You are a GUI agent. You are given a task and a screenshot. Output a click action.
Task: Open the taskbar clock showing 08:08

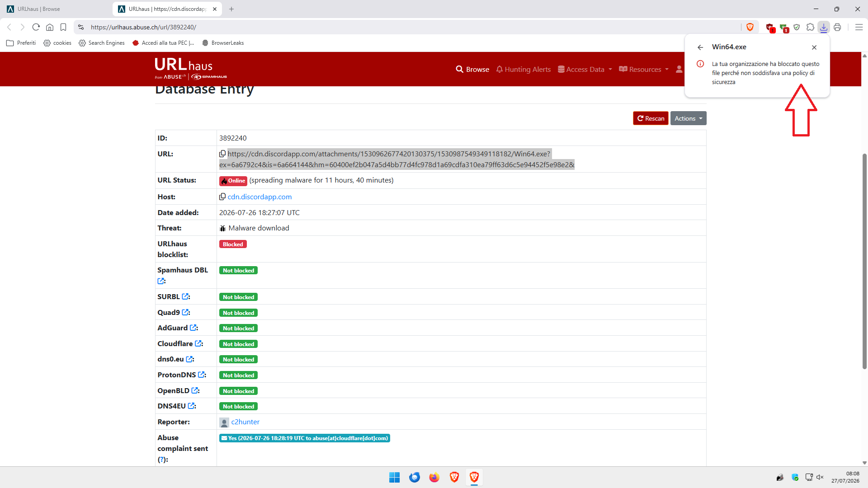point(845,477)
